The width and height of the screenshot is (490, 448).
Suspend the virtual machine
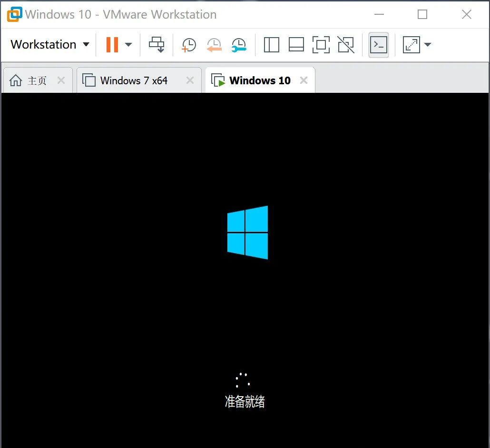click(112, 44)
